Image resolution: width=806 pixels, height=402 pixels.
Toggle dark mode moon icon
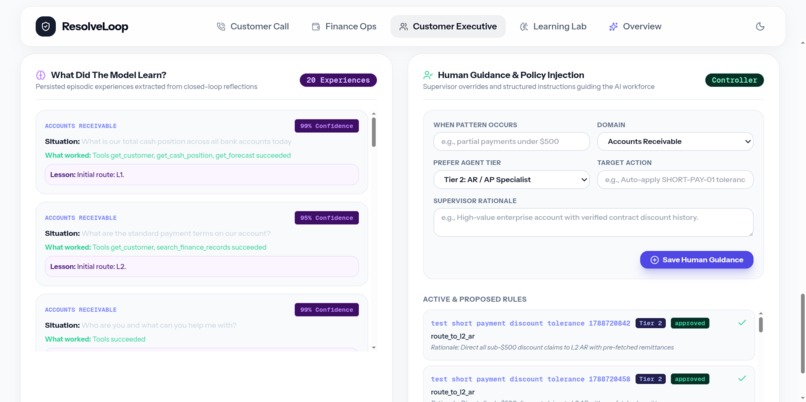(x=760, y=26)
